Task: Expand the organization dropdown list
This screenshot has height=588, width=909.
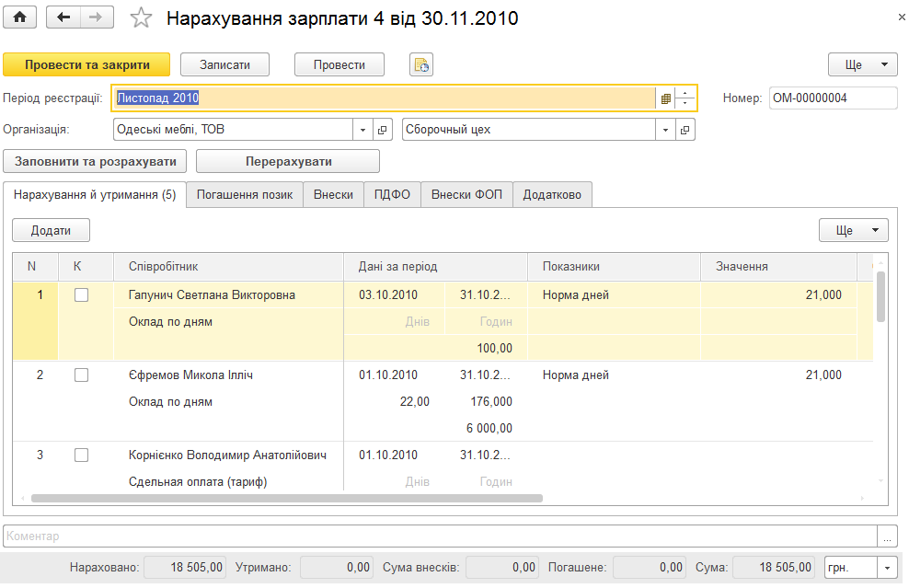Action: [x=362, y=130]
